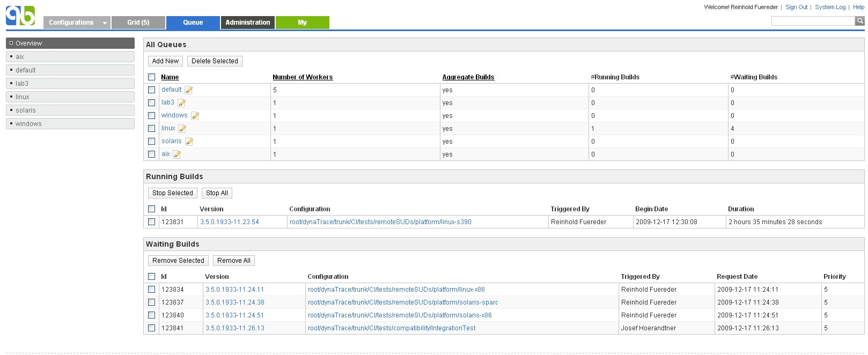Image resolution: width=868 pixels, height=355 pixels.
Task: Edit the solaris queue via pencil icon
Action: (189, 142)
